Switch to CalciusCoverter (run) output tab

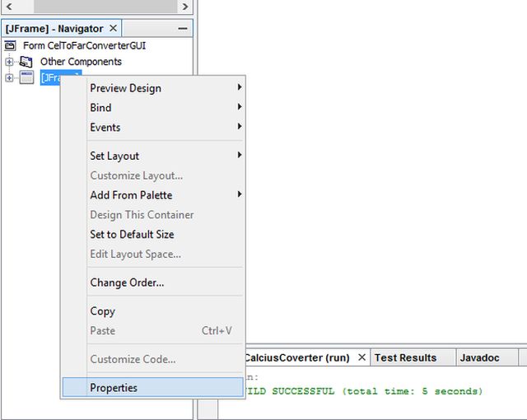[x=297, y=358]
